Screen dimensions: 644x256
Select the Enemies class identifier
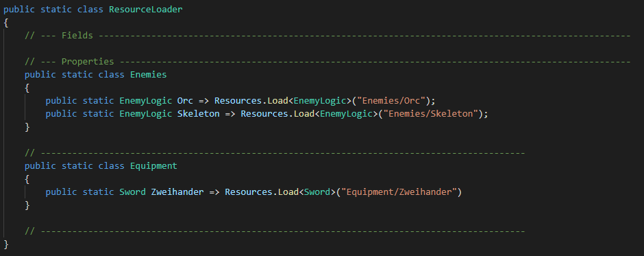[x=148, y=75]
